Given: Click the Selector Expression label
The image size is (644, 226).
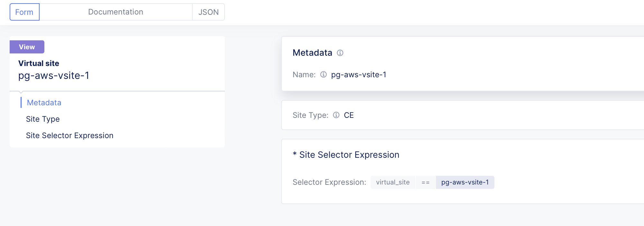Looking at the screenshot, I should 329,182.
